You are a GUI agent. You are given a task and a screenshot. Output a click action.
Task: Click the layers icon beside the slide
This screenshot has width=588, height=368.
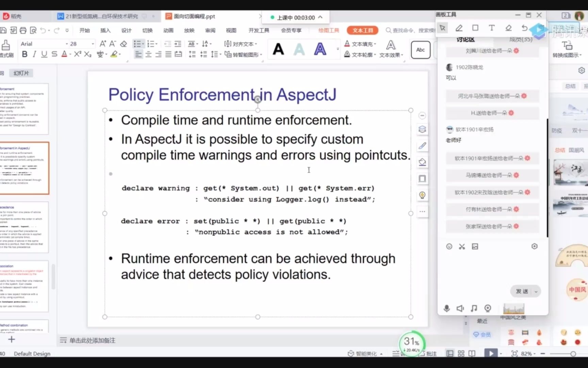coord(422,129)
